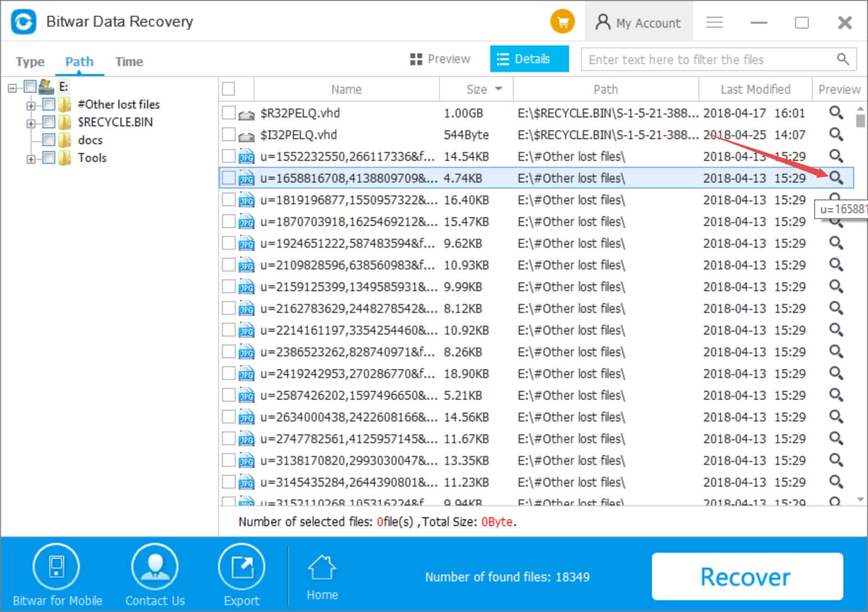Sort by the Path column header
This screenshot has width=868, height=612.
(x=606, y=89)
